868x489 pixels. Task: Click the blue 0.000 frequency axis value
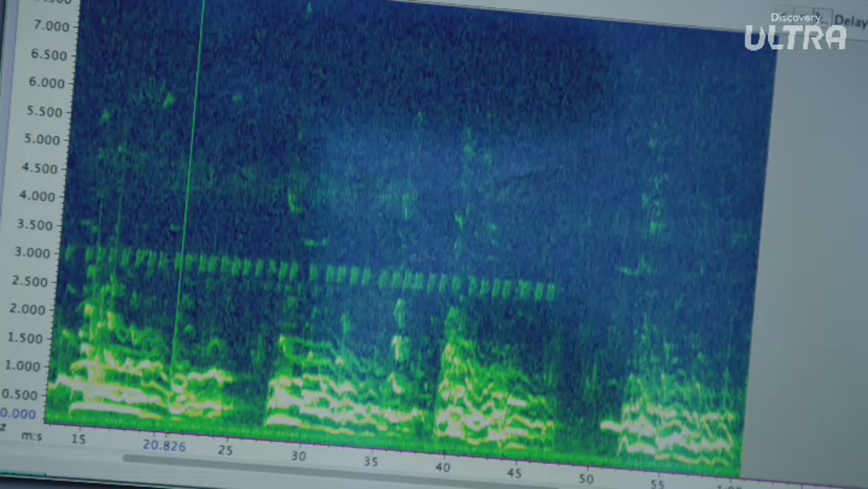18,414
